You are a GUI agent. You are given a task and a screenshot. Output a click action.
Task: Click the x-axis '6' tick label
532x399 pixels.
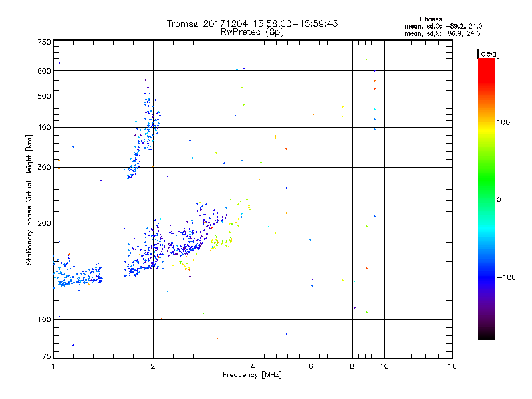tap(311, 366)
